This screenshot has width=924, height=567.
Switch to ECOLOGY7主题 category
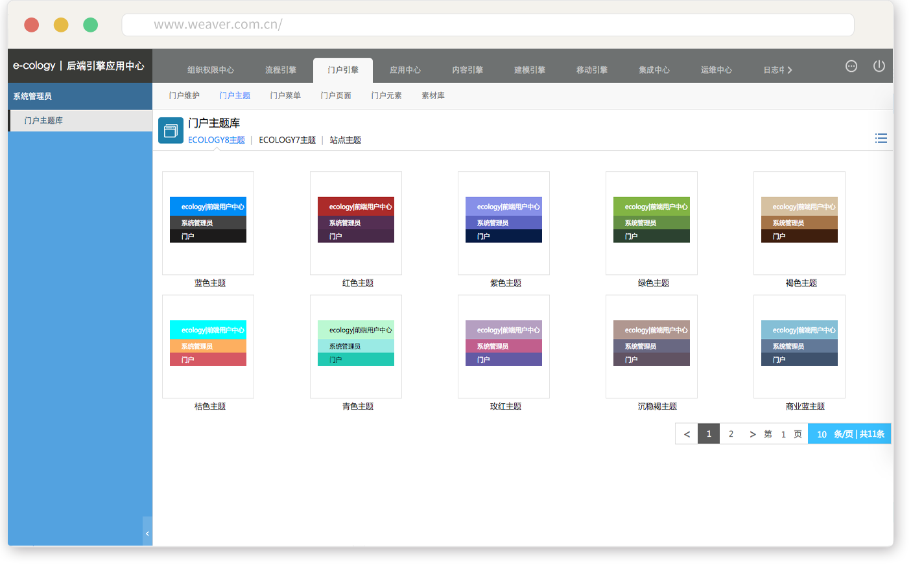(287, 141)
